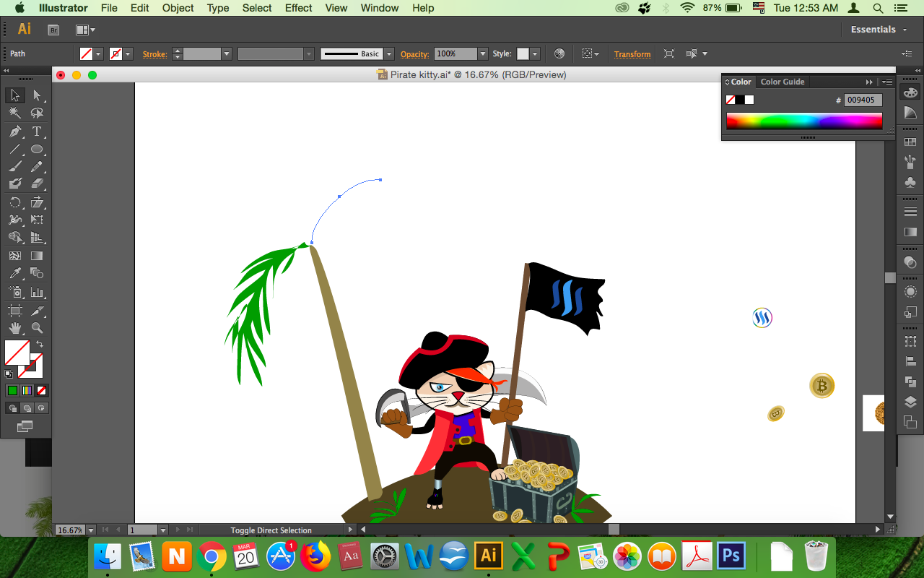This screenshot has height=578, width=924.
Task: Select the Paintbrush tool
Action: click(x=14, y=166)
